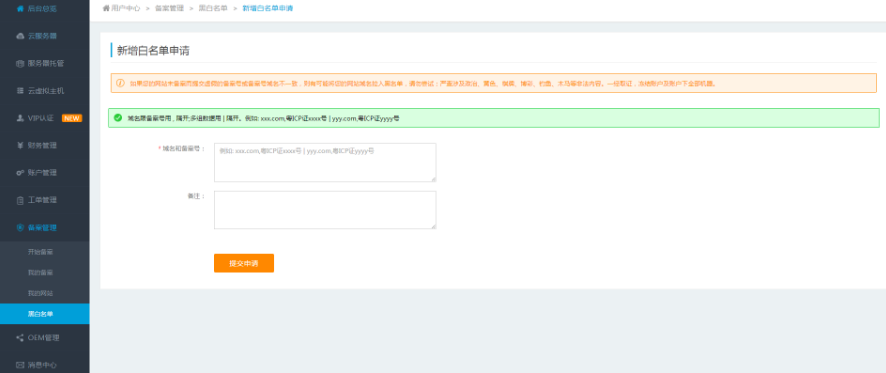Screen dimensions: 886x373
Task: Click the orange warning info icon
Action: (x=120, y=83)
